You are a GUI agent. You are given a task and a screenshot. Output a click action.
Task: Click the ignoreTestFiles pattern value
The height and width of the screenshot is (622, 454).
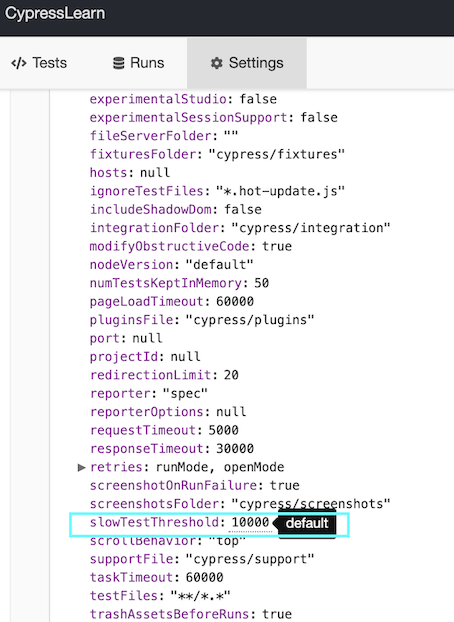coord(280,191)
